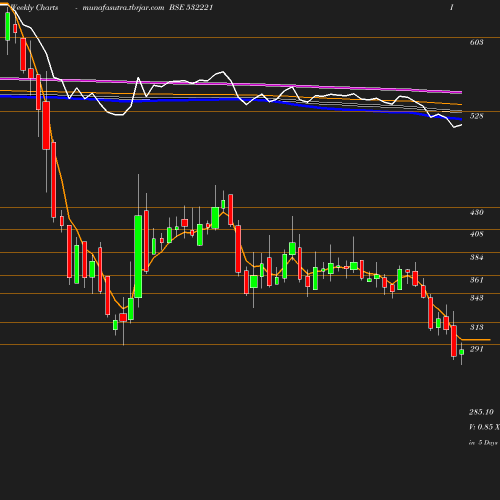Click the 291 price axis label

point(476,349)
